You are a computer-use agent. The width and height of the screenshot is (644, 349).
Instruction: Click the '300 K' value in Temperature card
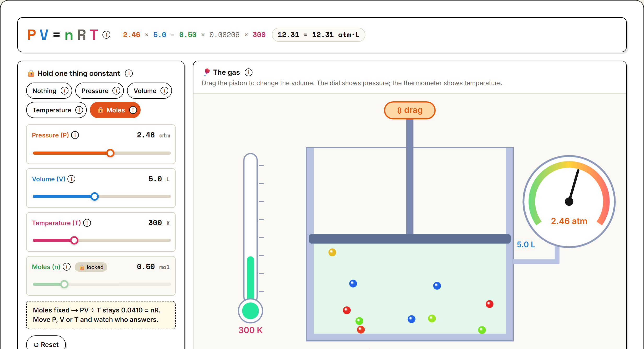coord(159,223)
